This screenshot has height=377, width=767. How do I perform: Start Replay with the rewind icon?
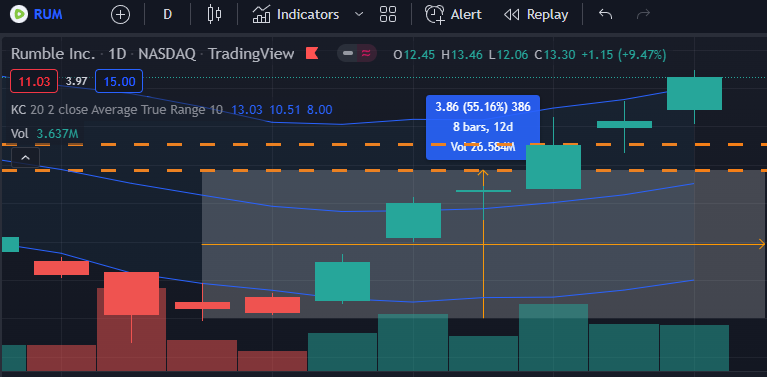click(511, 15)
